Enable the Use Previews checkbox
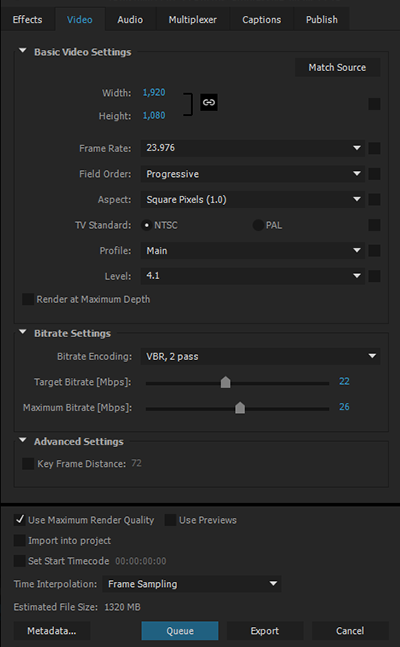 click(x=170, y=520)
